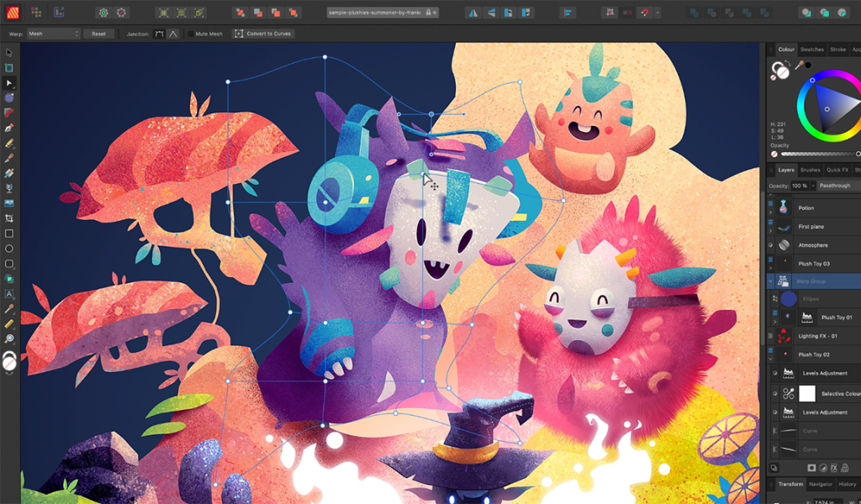Switch to the Pixel persona

[36, 12]
